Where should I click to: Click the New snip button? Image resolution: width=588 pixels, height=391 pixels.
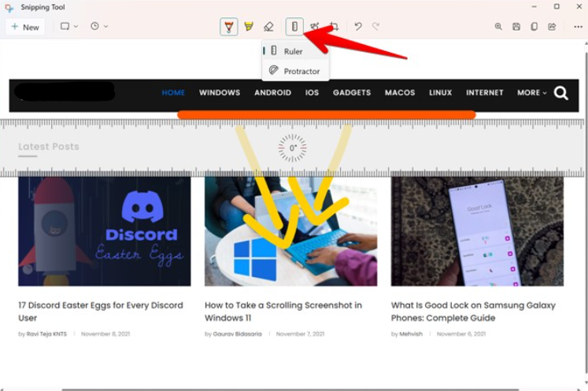coord(25,27)
